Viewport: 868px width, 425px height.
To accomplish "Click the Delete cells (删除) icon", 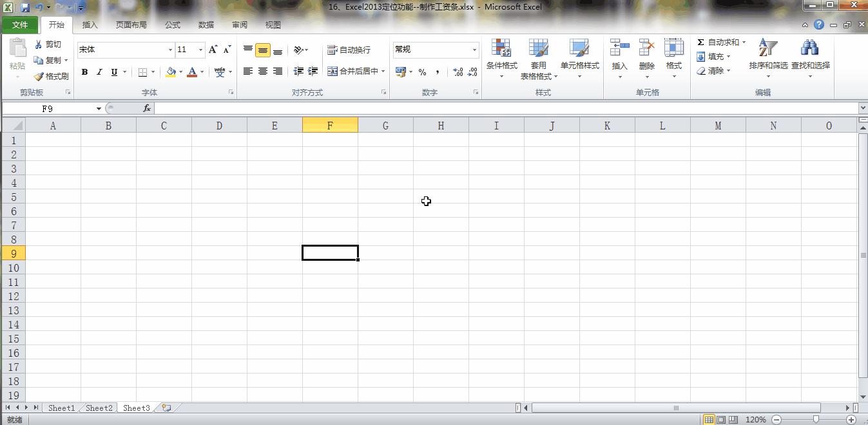I will tap(646, 48).
